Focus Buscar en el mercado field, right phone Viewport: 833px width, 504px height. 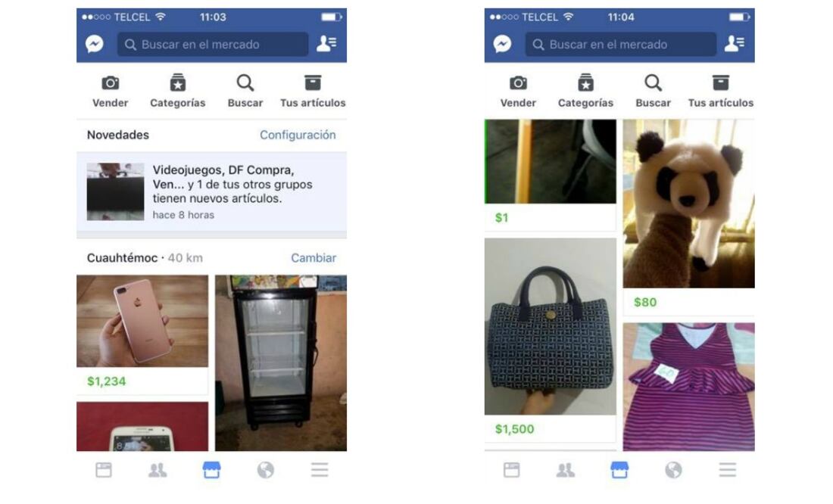point(620,44)
